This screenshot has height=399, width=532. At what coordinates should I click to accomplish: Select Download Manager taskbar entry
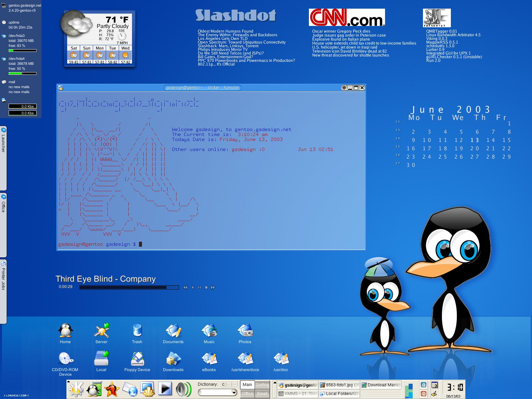coord(381,385)
